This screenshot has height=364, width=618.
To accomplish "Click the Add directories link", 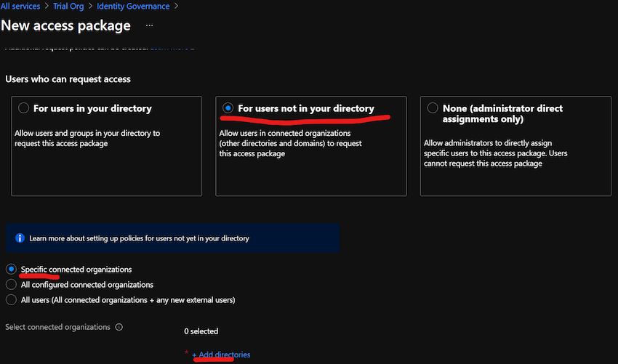I will click(x=221, y=355).
